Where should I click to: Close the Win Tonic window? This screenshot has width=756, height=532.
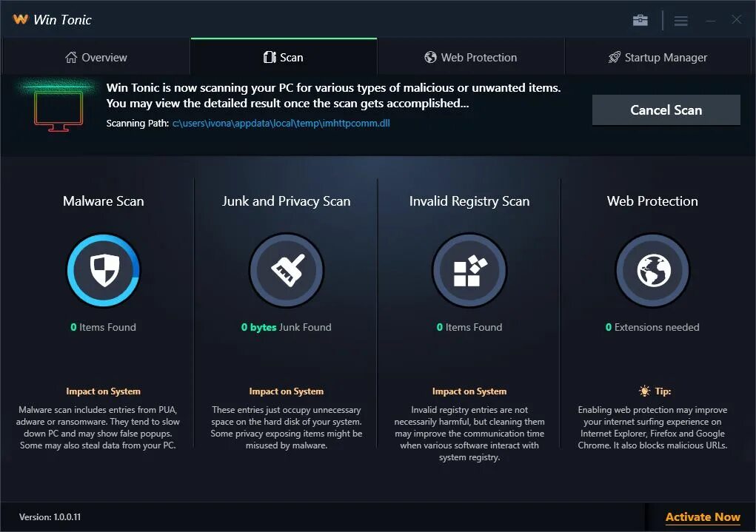click(736, 19)
